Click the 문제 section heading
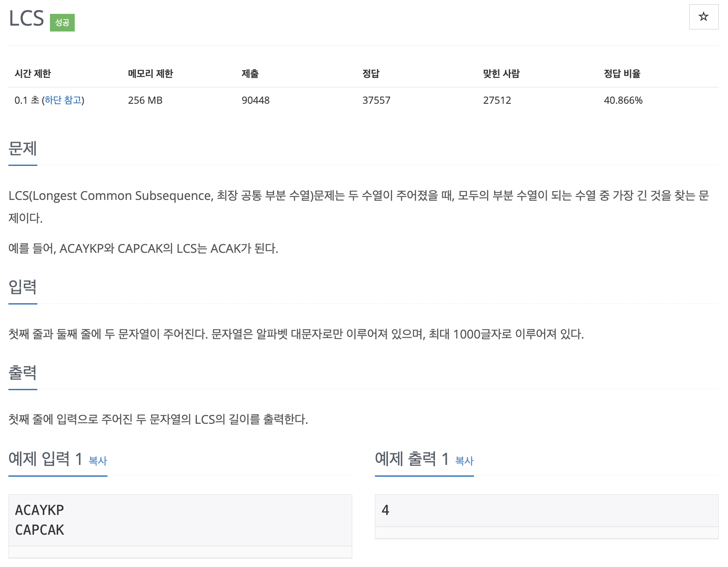 pos(23,148)
